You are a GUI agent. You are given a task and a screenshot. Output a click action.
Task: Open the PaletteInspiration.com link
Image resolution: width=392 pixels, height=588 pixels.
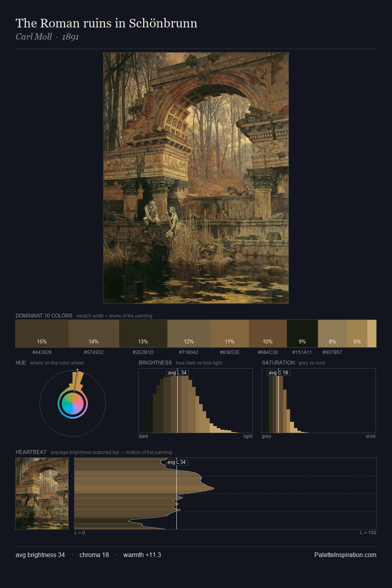[x=345, y=555]
